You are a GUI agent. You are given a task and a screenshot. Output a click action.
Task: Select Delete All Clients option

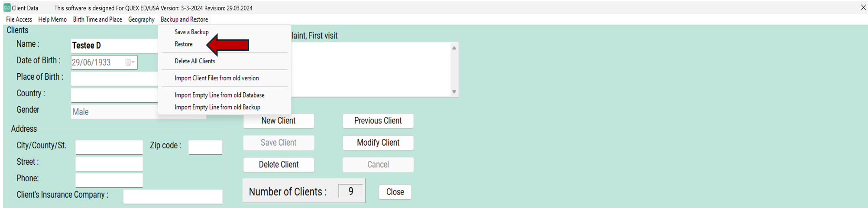pyautogui.click(x=195, y=61)
